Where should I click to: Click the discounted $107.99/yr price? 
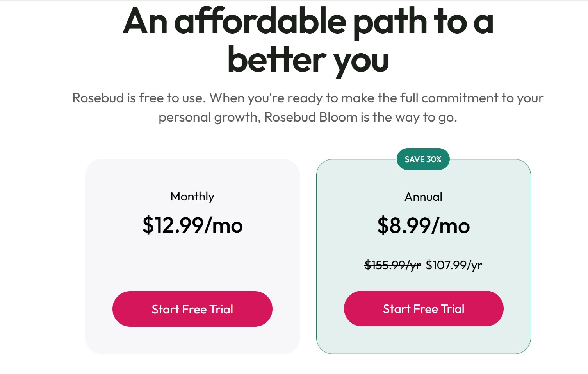pyautogui.click(x=454, y=265)
